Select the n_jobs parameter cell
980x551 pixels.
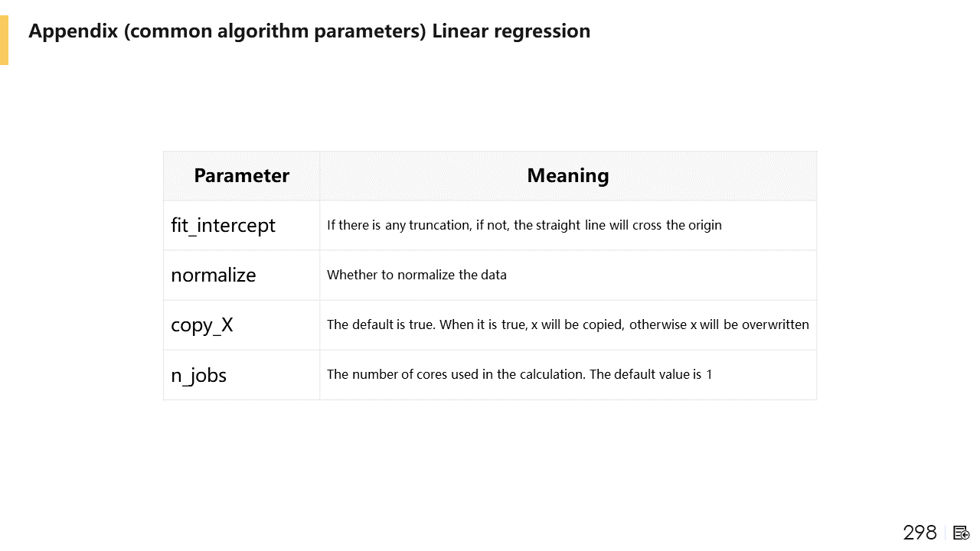pyautogui.click(x=199, y=375)
